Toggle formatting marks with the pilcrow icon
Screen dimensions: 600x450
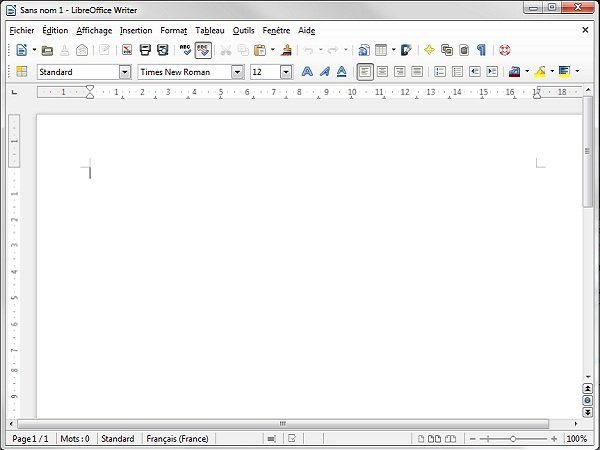click(480, 49)
